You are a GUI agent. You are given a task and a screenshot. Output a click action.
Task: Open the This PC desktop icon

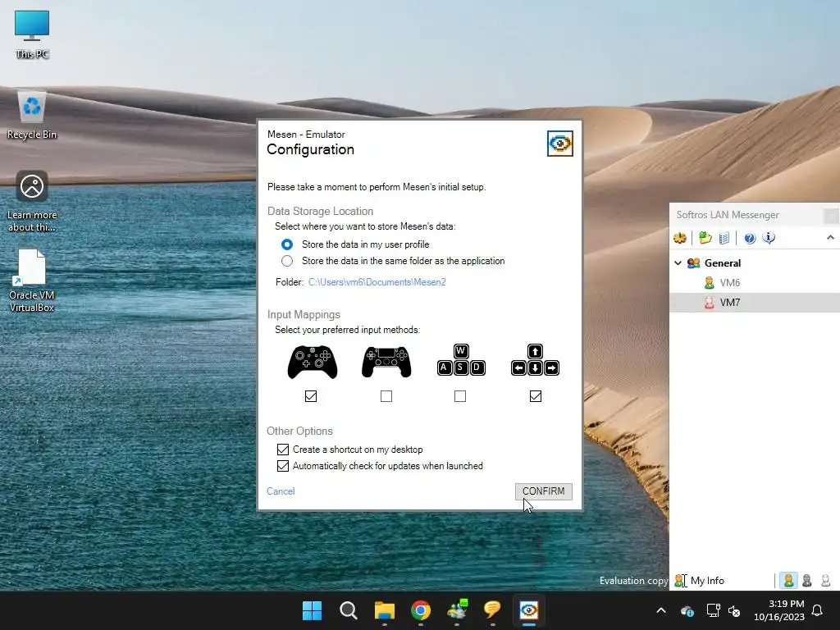click(32, 33)
